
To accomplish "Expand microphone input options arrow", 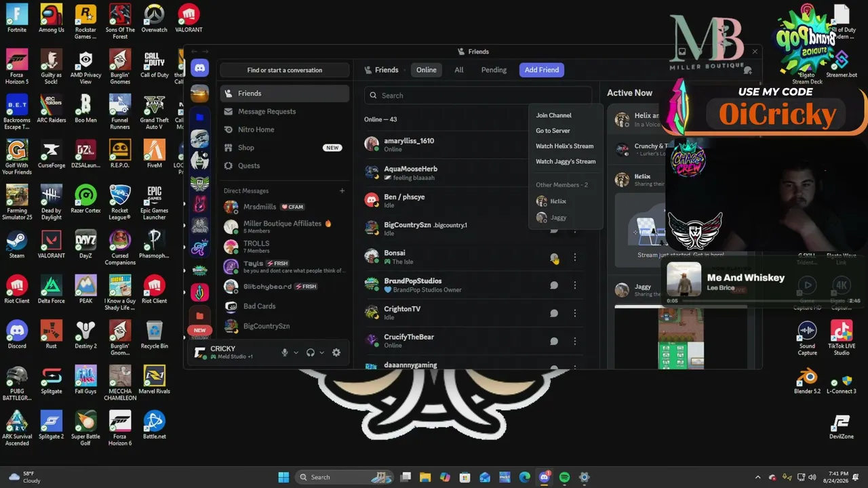I will point(296,352).
